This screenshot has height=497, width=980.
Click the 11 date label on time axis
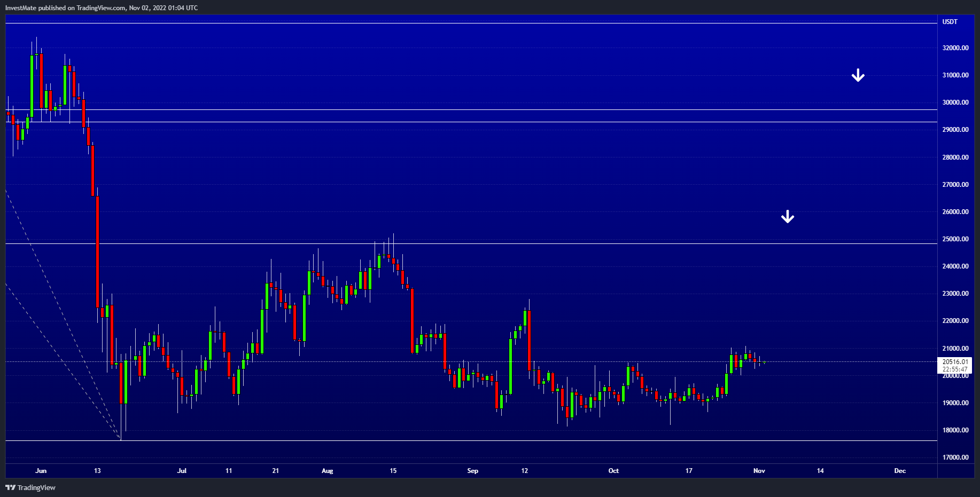click(x=229, y=471)
